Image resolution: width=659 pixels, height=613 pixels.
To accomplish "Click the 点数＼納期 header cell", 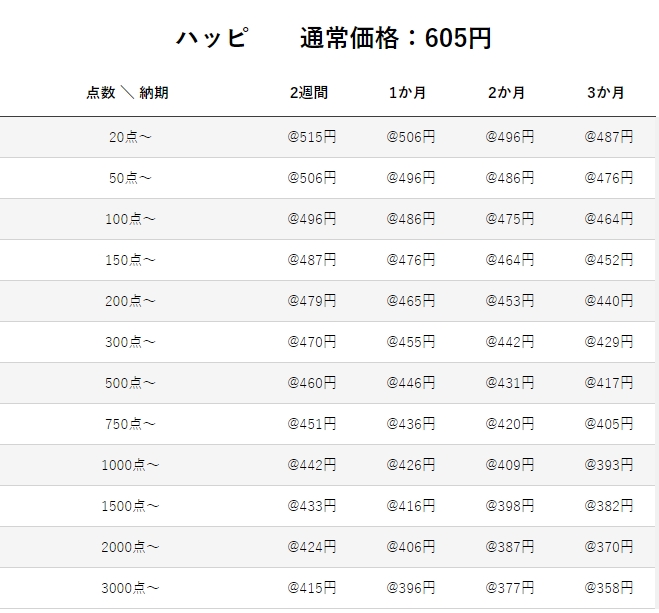I will 127,93.
